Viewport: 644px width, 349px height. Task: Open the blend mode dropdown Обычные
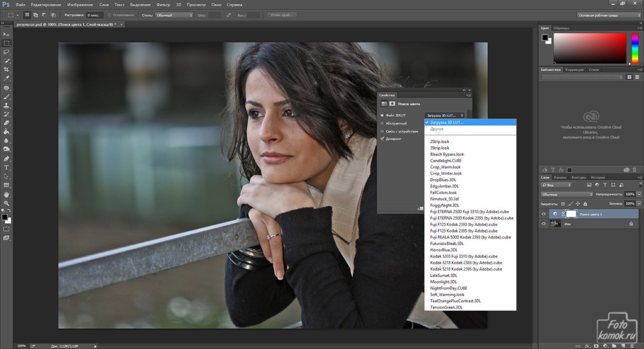click(x=566, y=194)
